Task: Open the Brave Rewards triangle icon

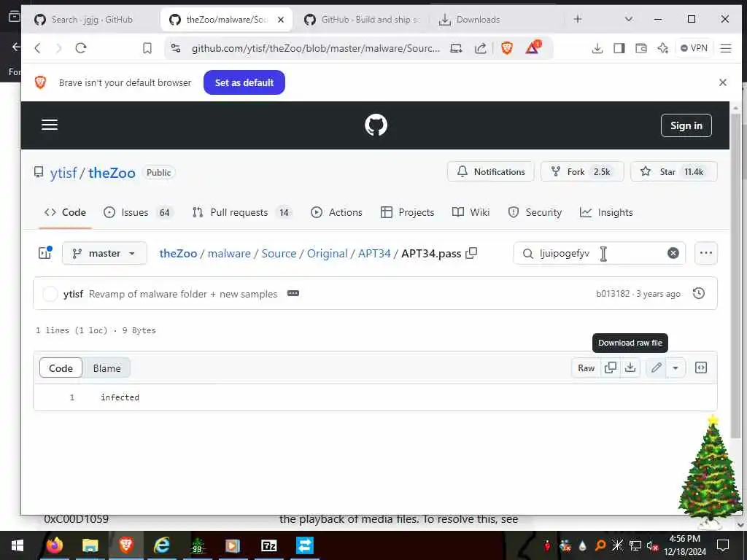Action: coord(533,47)
